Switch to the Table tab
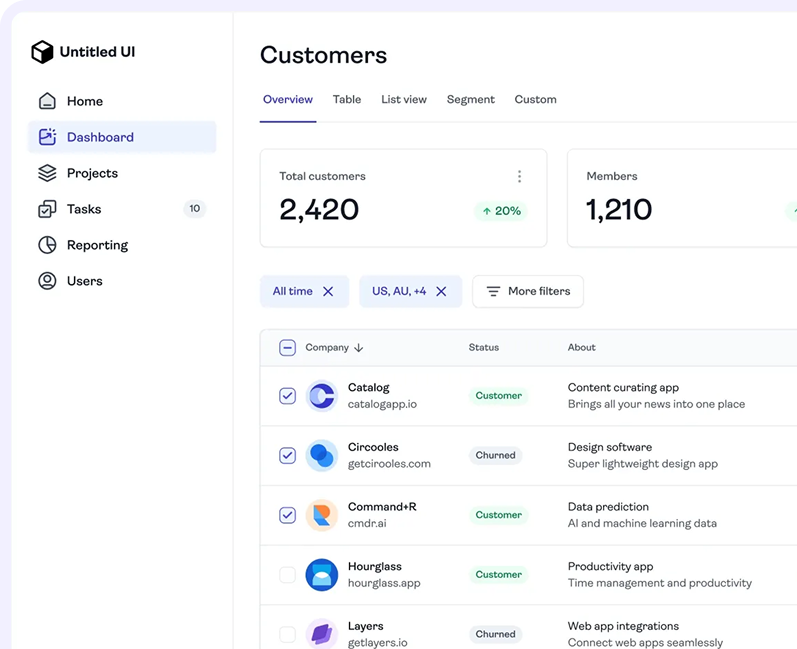The height and width of the screenshot is (649, 797). (x=347, y=100)
